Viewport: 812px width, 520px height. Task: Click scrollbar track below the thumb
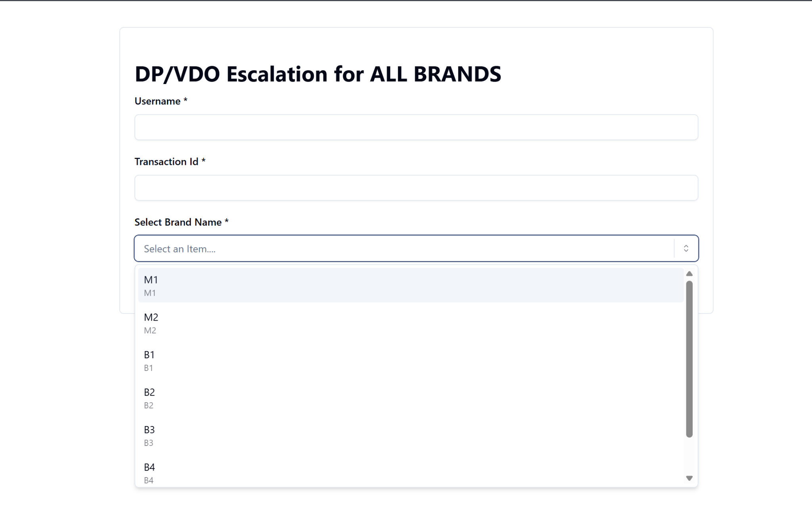[x=689, y=456]
